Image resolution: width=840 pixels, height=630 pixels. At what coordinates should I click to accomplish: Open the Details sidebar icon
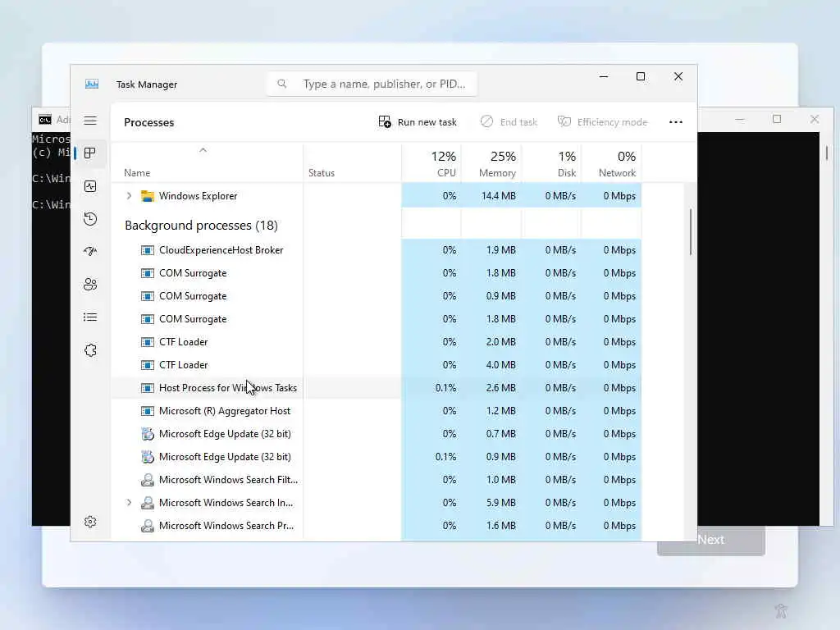(90, 317)
